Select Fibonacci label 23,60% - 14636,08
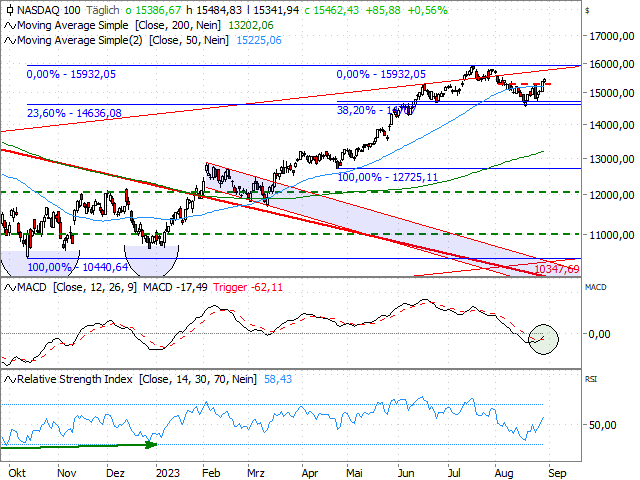640x480 pixels. [74, 113]
